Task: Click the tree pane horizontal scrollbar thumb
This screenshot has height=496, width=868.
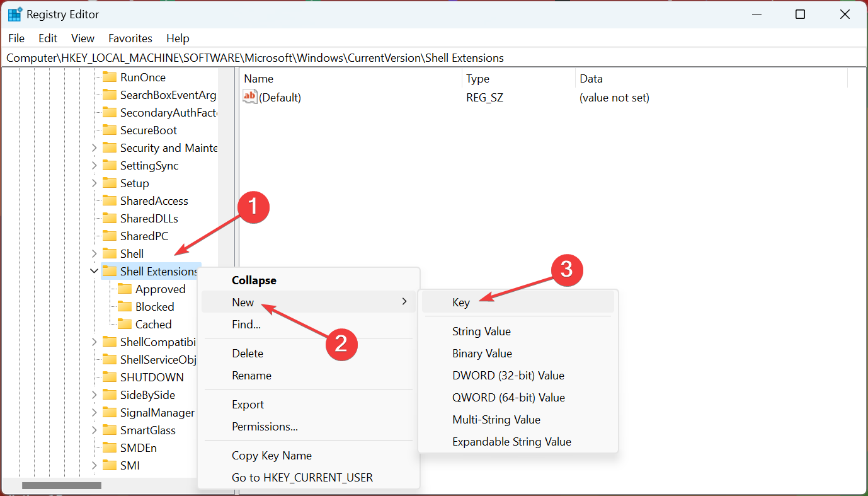Action: pos(61,486)
